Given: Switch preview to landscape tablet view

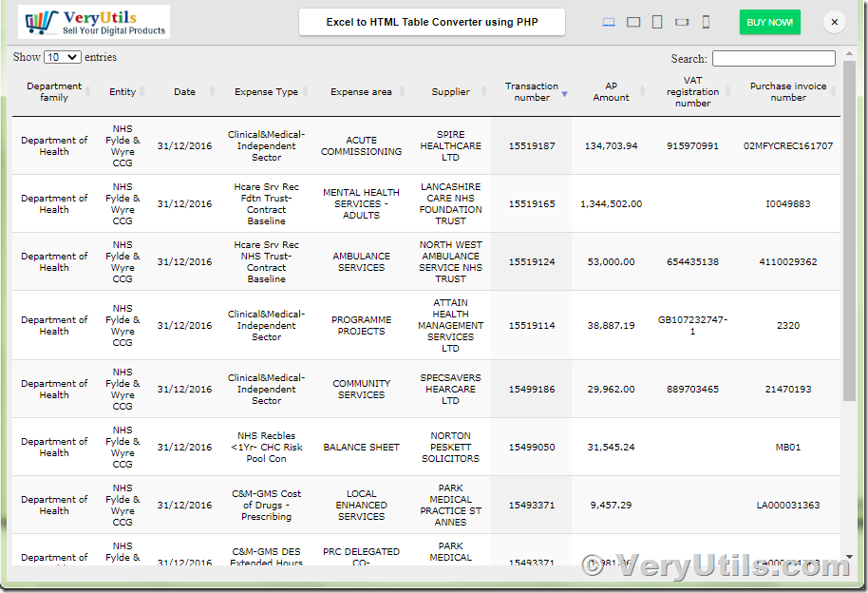Looking at the screenshot, I should 633,22.
